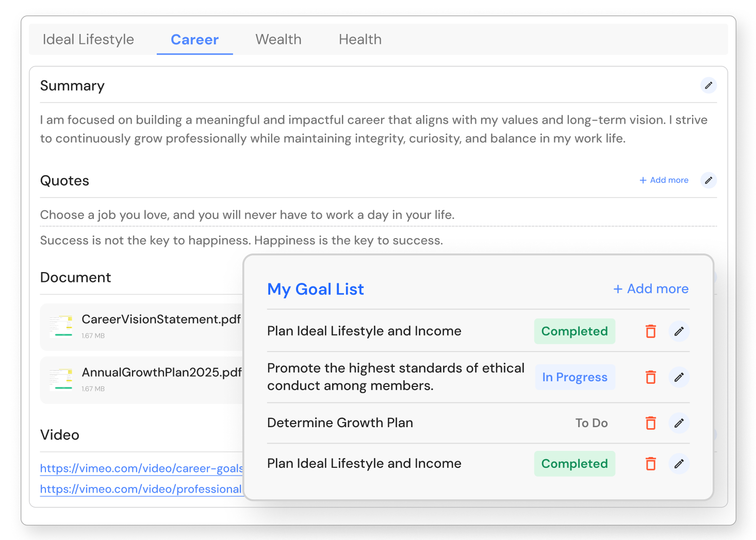Open CareerVisionStatement.pdf document thumbnail
Screen dimensions: 756x540
[x=61, y=326]
